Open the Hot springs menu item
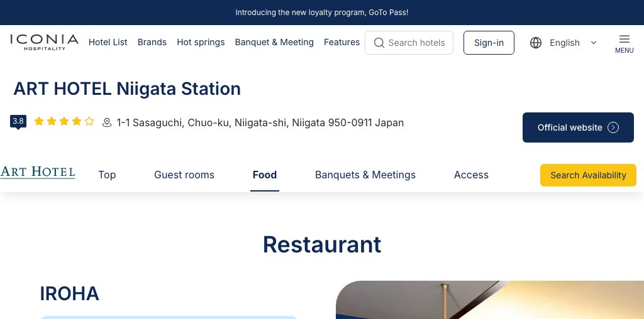This screenshot has height=319, width=644. (201, 42)
